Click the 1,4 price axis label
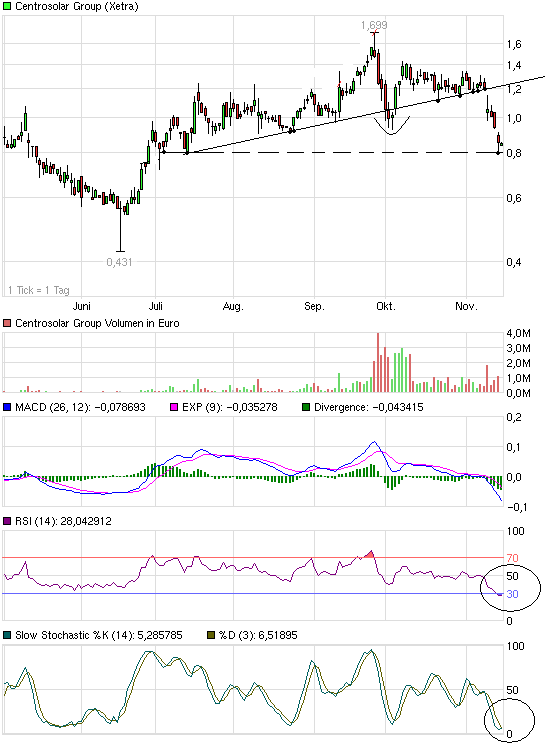 [514, 65]
